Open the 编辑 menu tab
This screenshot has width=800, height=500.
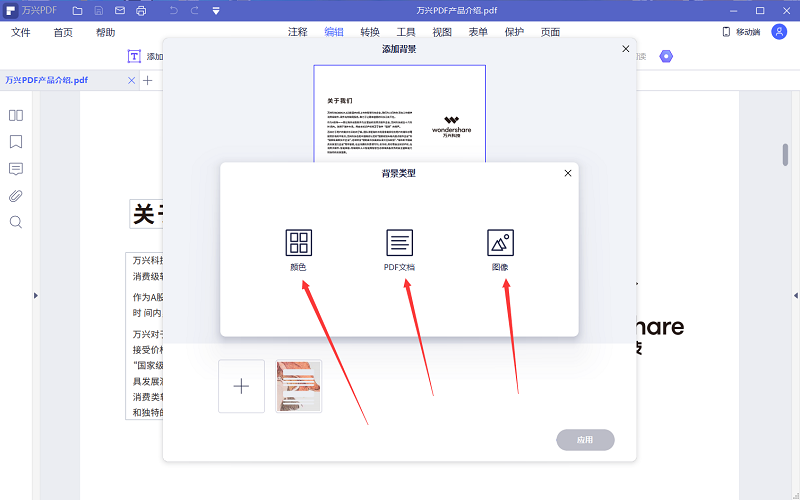click(334, 32)
